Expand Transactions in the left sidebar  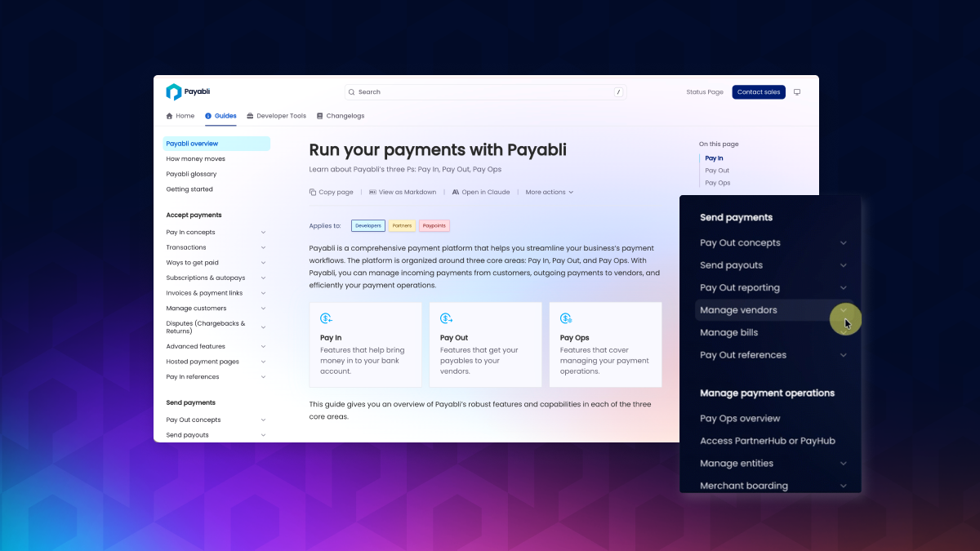click(x=263, y=247)
